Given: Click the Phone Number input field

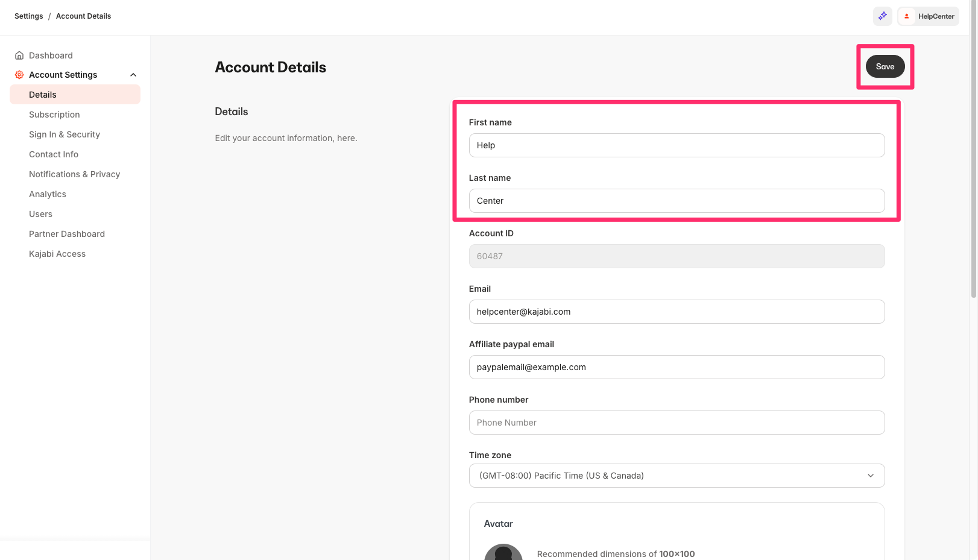Looking at the screenshot, I should click(676, 423).
